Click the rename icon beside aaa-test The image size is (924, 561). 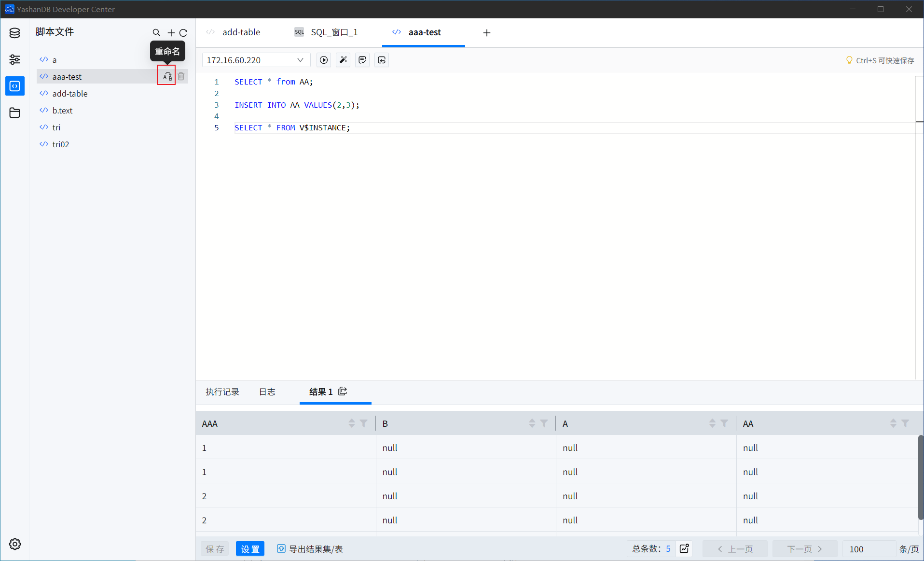(166, 76)
